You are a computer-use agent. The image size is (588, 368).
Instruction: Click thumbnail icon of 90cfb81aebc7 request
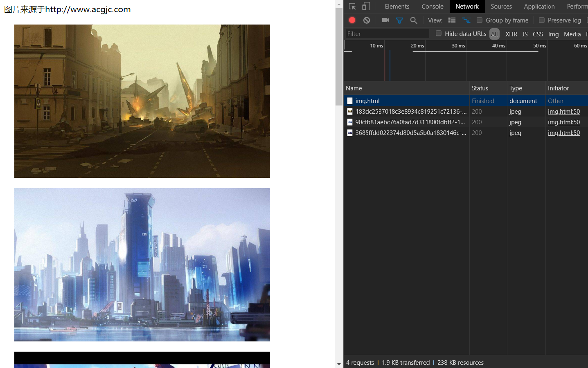(350, 122)
